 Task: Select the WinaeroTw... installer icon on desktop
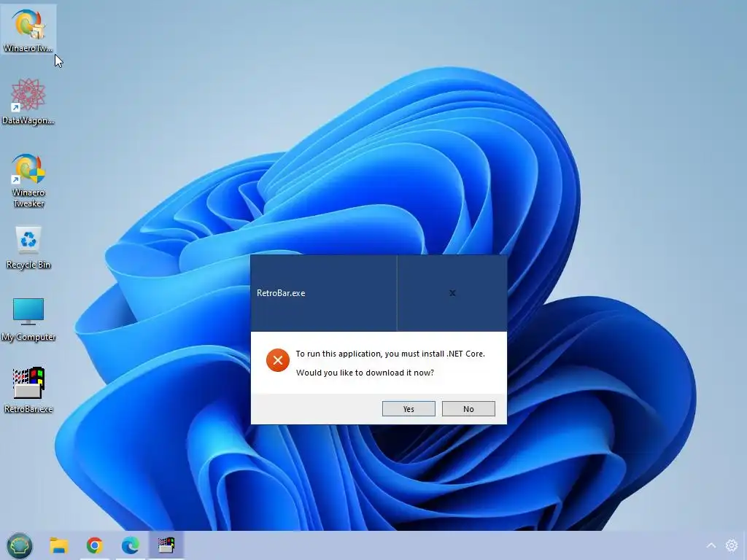click(28, 29)
